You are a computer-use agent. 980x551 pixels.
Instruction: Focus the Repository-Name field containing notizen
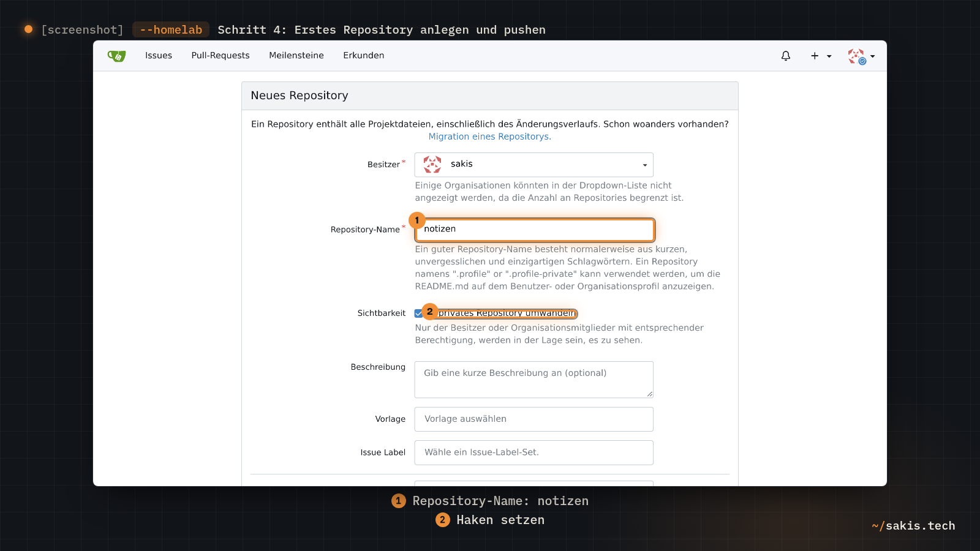(534, 230)
